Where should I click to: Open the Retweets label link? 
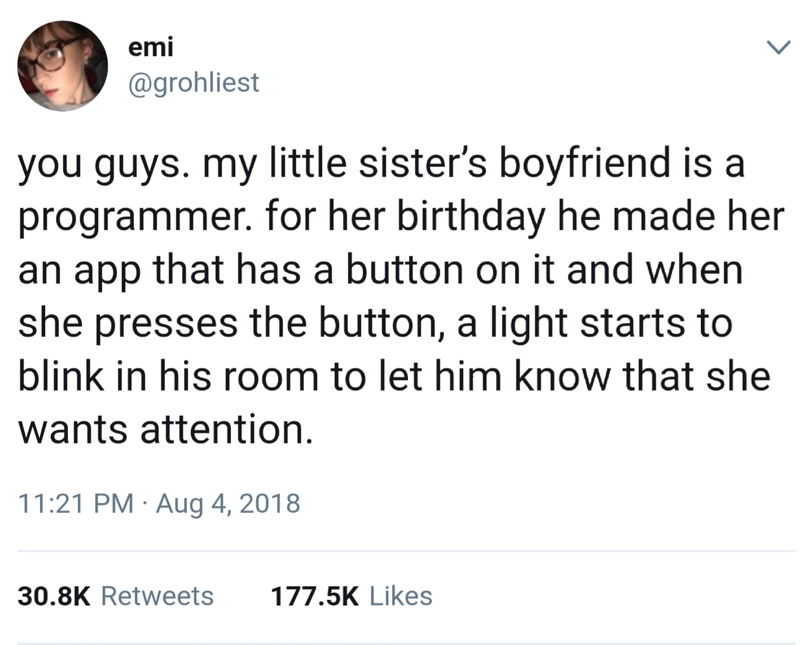click(157, 596)
